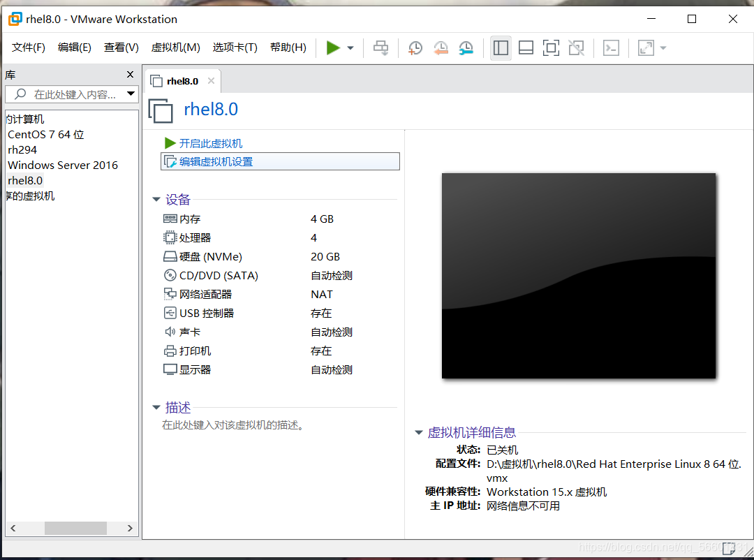Click the Workstation 15.x 虚拟机 compatibility text
Viewport: 754px width, 560px height.
(x=546, y=492)
